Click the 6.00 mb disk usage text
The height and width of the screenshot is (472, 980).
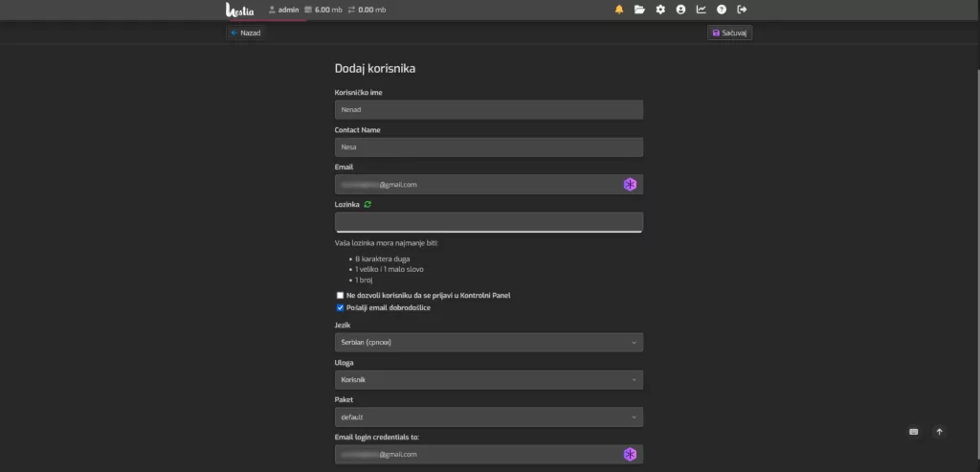[328, 10]
